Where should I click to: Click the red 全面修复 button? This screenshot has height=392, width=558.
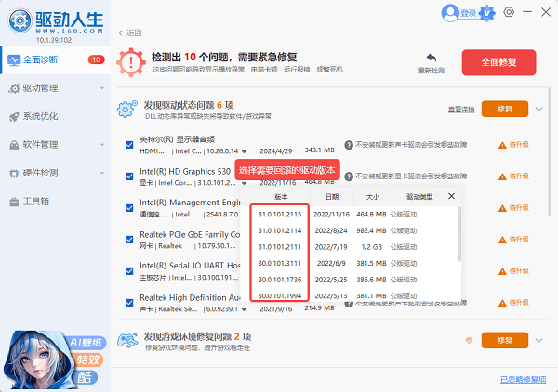(x=498, y=62)
